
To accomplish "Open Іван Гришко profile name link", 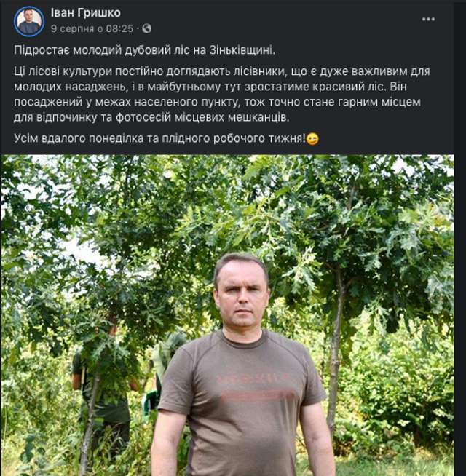I will (x=86, y=13).
